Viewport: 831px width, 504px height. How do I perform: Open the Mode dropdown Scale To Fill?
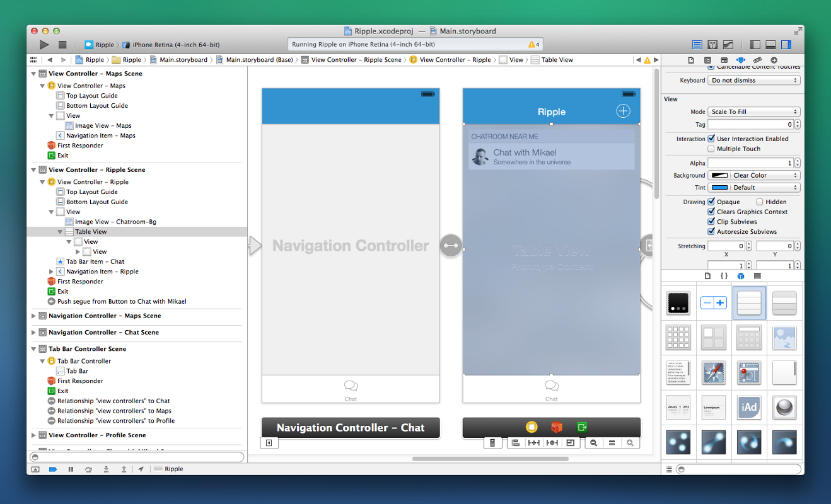point(753,112)
